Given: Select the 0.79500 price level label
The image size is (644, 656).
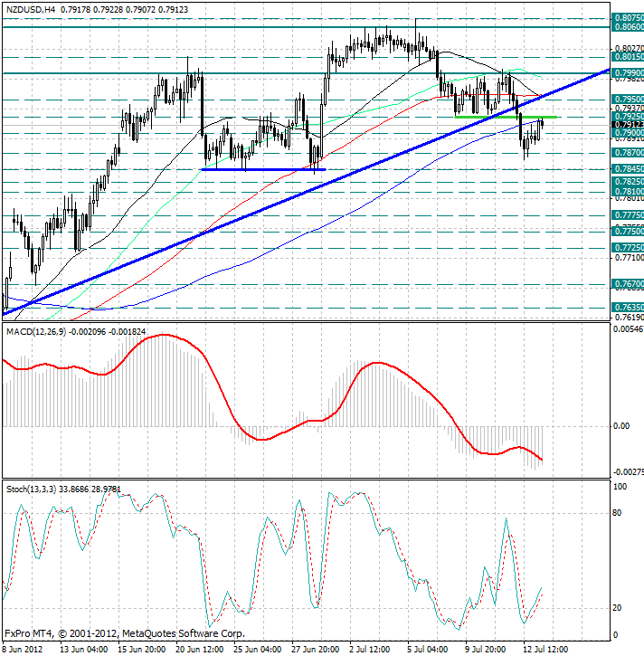Looking at the screenshot, I should (628, 100).
